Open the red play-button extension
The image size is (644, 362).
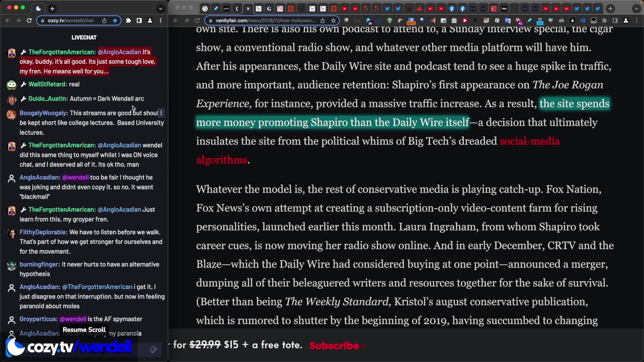tap(465, 21)
